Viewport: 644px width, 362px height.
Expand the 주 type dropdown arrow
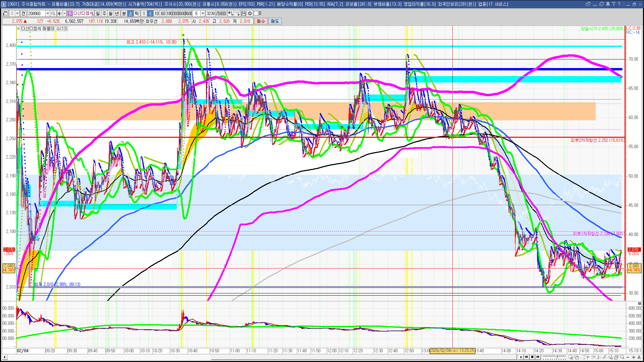(17, 13)
